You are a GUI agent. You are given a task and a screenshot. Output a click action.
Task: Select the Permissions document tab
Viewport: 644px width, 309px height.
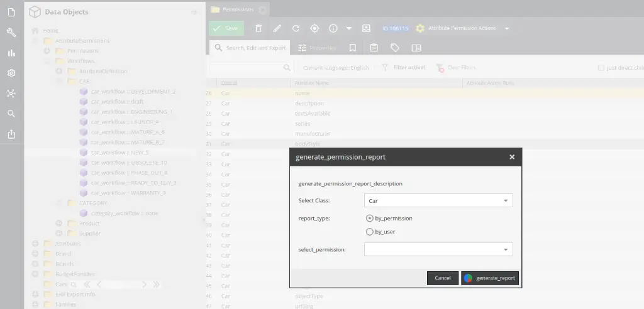pyautogui.click(x=238, y=9)
